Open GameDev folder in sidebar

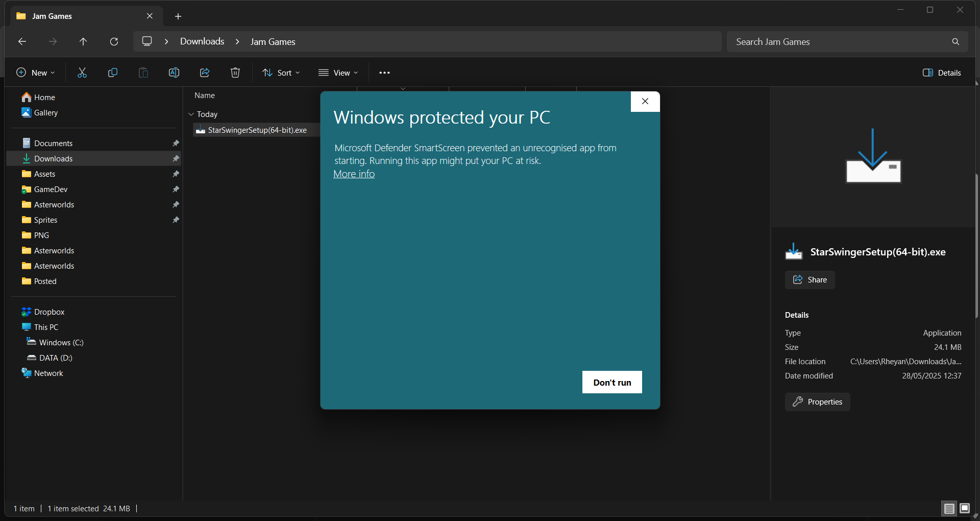[x=51, y=189]
